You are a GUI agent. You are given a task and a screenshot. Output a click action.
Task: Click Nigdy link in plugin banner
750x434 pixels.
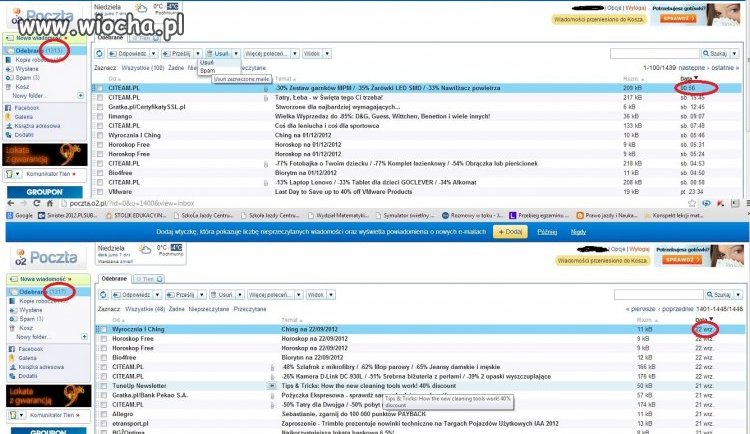point(578,232)
